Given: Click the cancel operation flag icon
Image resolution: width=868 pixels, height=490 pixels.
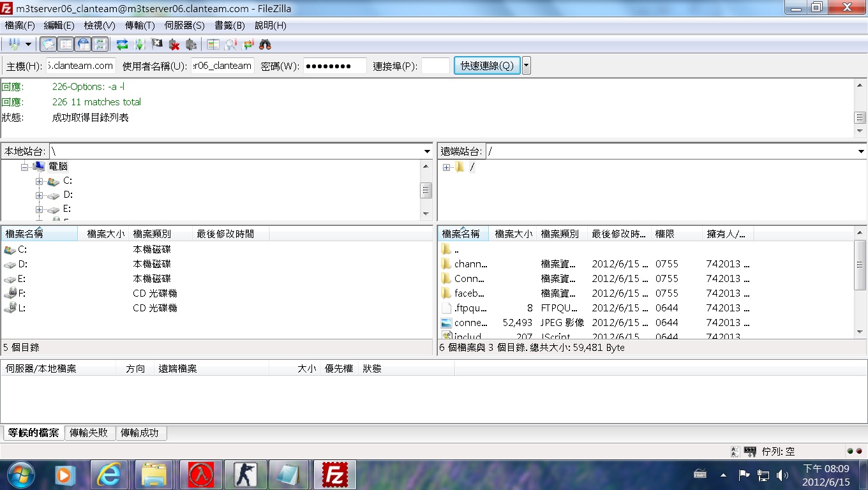Looking at the screenshot, I should point(157,44).
